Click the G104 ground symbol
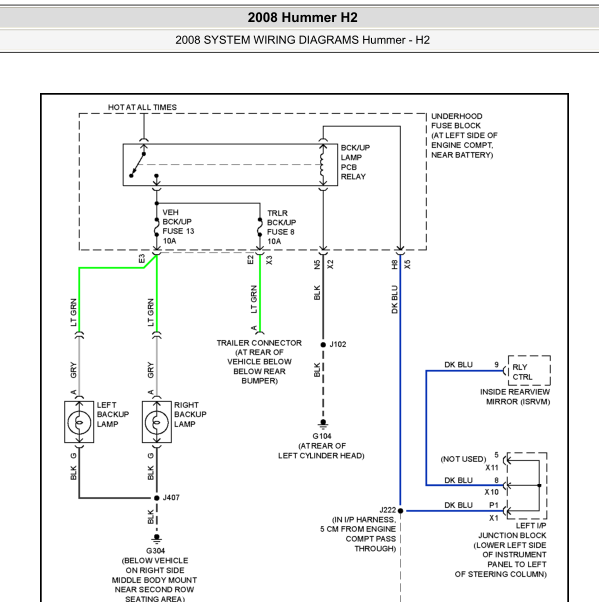The height and width of the screenshot is (602, 599). pyautogui.click(x=323, y=424)
